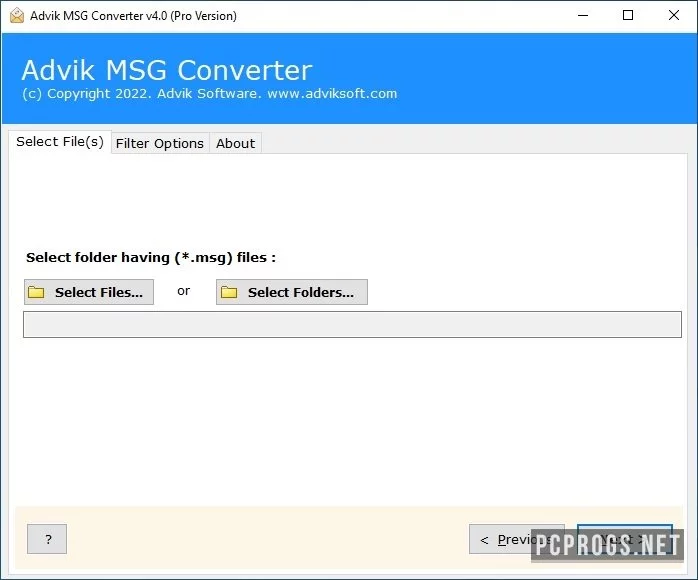Click the Advik MSG Converter banner heading
This screenshot has height=580, width=698.
pyautogui.click(x=167, y=70)
